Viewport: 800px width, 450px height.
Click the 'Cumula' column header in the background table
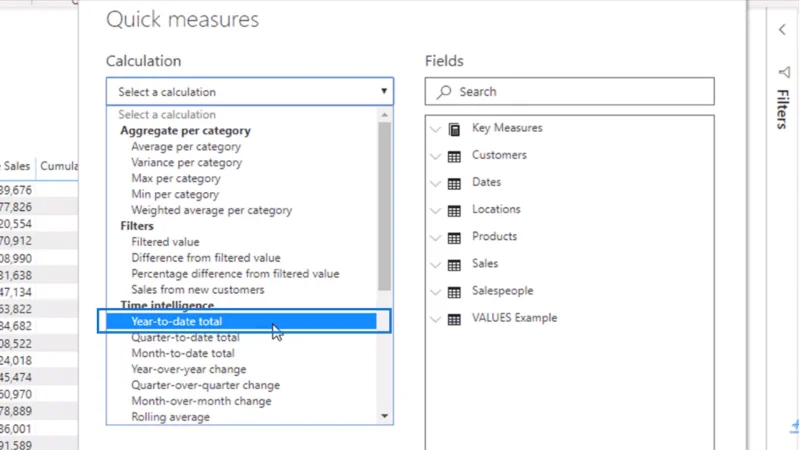(58, 166)
